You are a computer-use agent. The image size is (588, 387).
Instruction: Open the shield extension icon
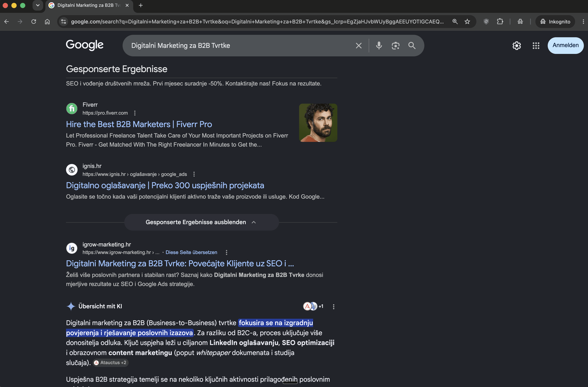pyautogui.click(x=486, y=22)
